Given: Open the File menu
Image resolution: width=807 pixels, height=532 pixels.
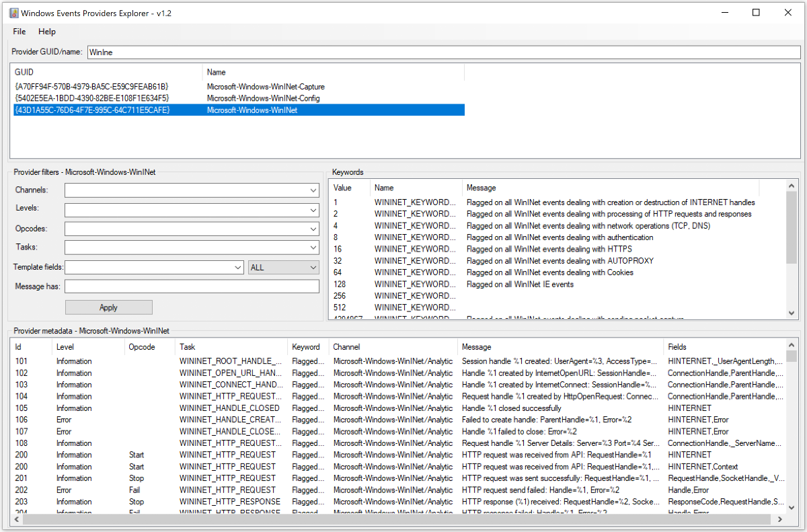Looking at the screenshot, I should 20,32.
